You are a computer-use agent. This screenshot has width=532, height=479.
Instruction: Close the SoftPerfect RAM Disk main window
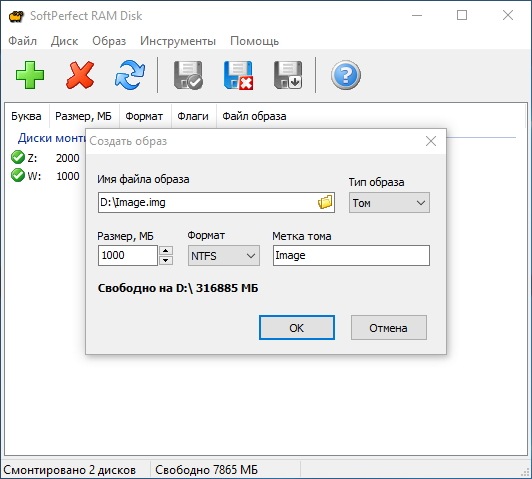tap(508, 15)
